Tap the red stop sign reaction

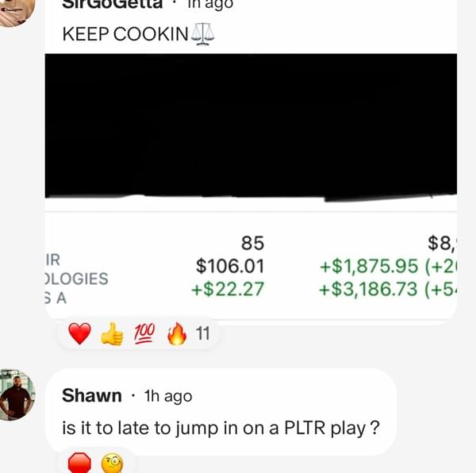point(79,463)
